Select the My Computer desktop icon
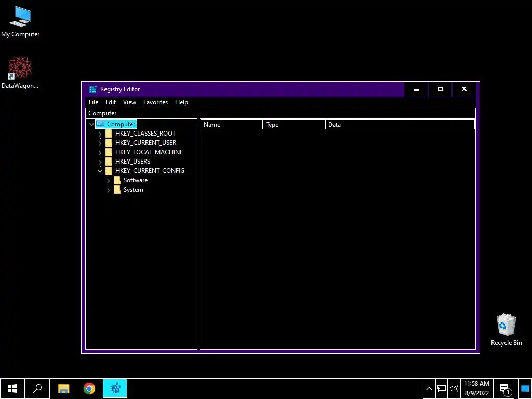 point(20,22)
